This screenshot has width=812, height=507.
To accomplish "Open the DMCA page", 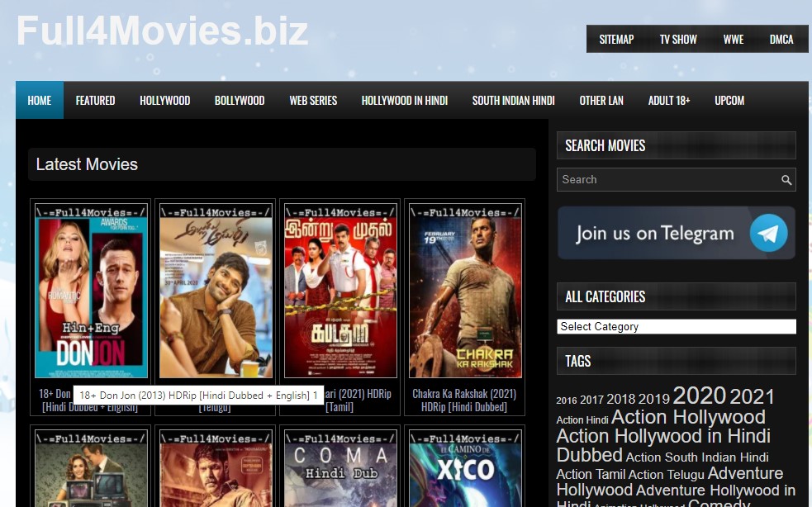I will (781, 40).
